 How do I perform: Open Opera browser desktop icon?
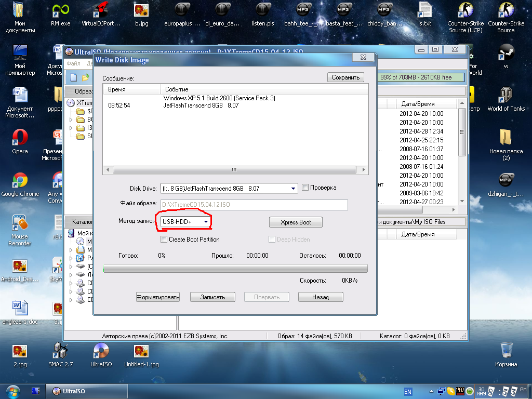(20, 141)
